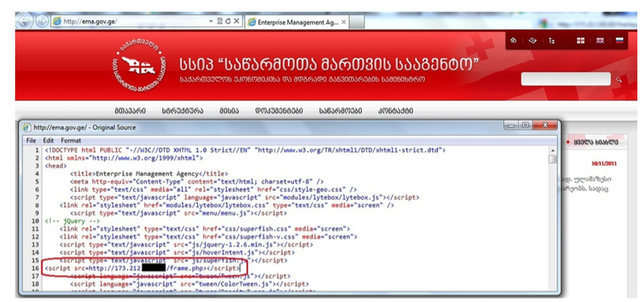Open the Format menu in source viewer
The height and width of the screenshot is (302, 644).
tap(71, 141)
